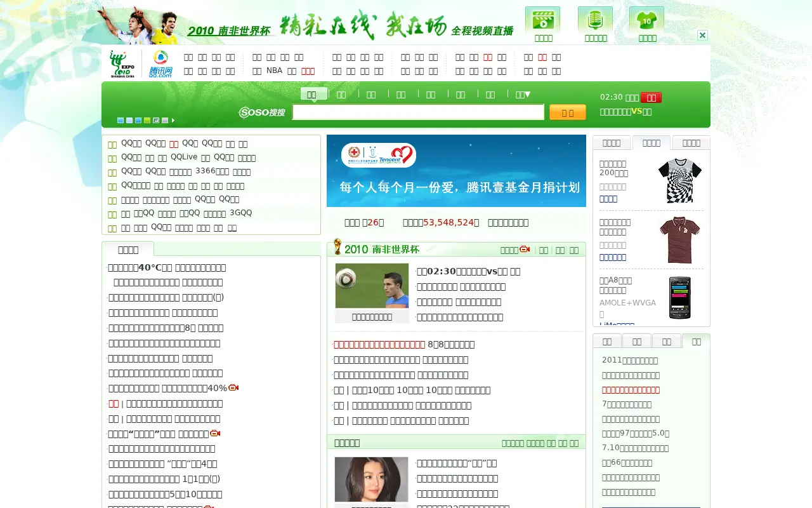Click camera icon after the 40% headline
Screen dimensions: 812x508
pyautogui.click(x=233, y=387)
